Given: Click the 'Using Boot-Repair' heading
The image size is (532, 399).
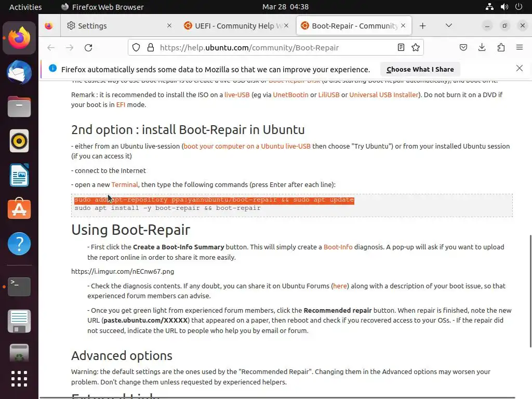Looking at the screenshot, I should [x=130, y=230].
